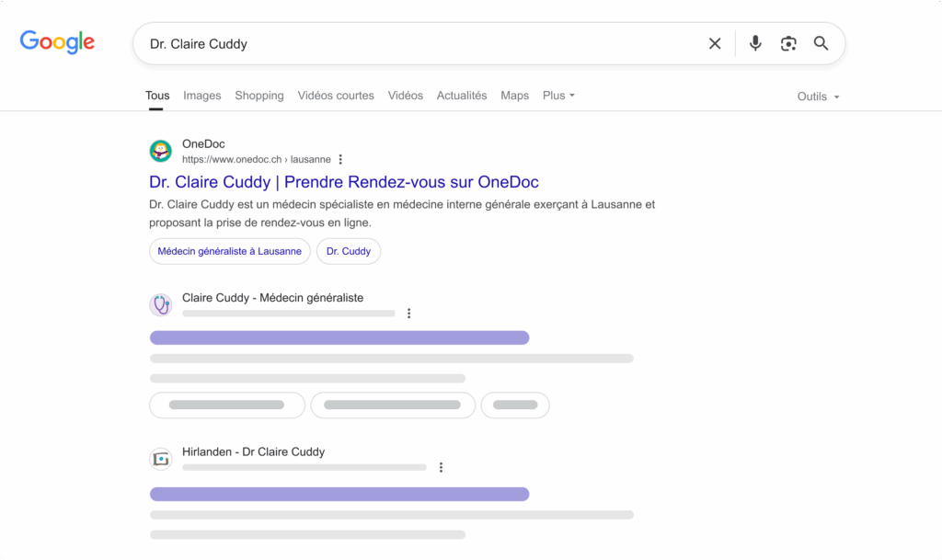Start voice search with microphone icon
This screenshot has height=560, width=942.
point(755,43)
